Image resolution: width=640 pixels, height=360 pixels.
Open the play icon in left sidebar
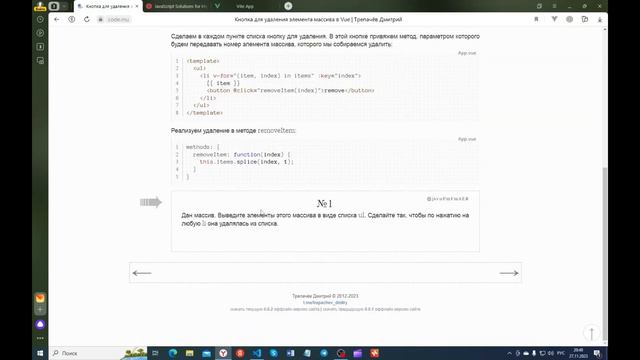pos(40,33)
